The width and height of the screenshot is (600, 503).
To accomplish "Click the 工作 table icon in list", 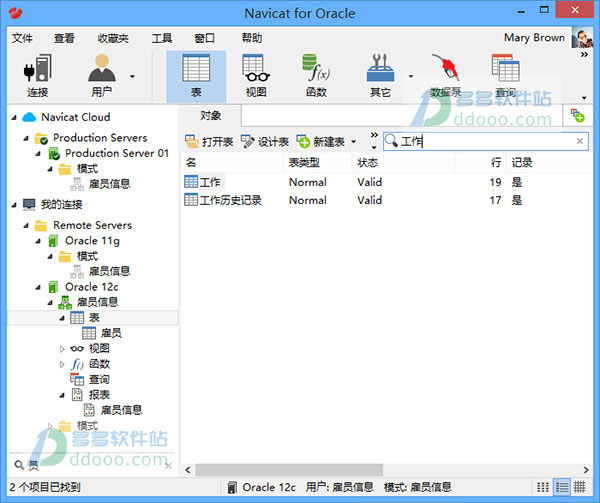I will (191, 182).
